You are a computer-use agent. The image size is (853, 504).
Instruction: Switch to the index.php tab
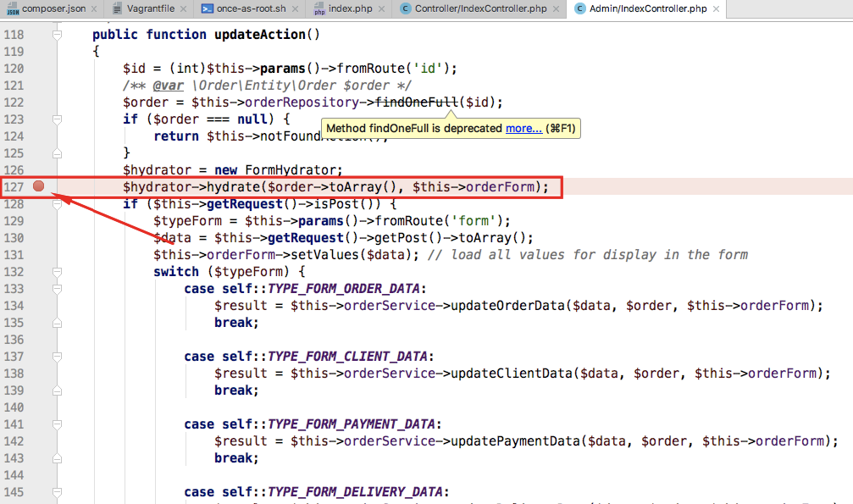tap(350, 8)
